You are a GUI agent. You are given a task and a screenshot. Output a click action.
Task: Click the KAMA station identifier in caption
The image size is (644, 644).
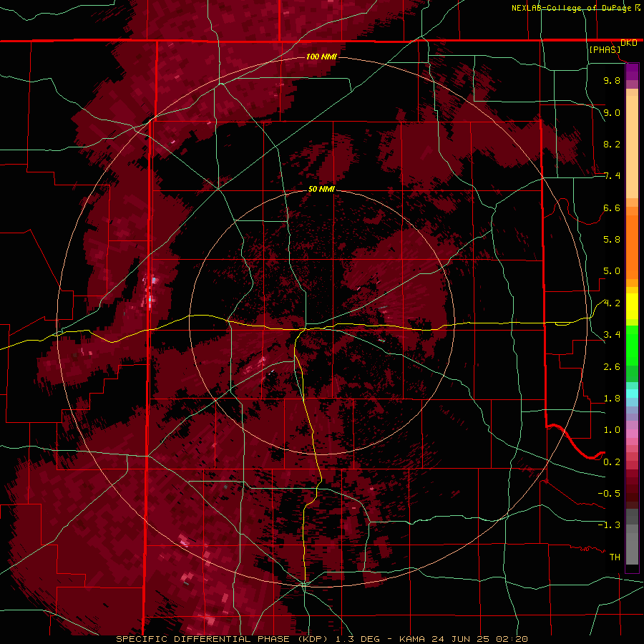tap(413, 639)
